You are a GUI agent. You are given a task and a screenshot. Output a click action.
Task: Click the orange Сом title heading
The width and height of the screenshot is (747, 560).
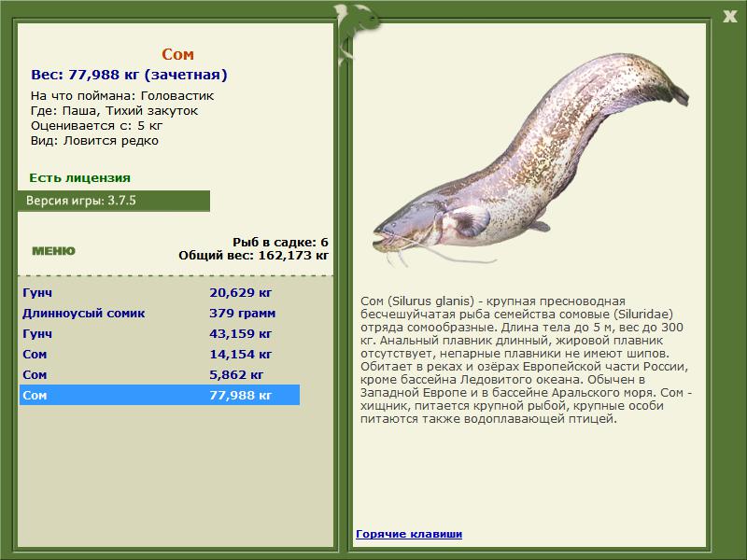coord(177,55)
